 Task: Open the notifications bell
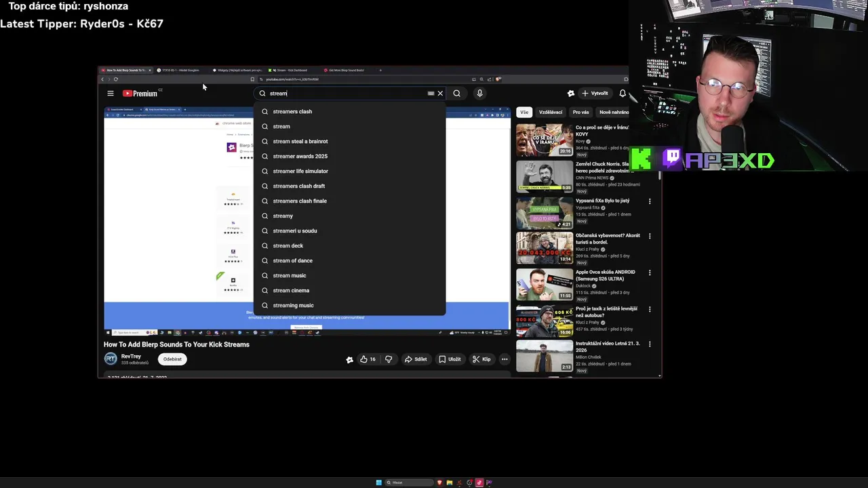click(x=623, y=94)
